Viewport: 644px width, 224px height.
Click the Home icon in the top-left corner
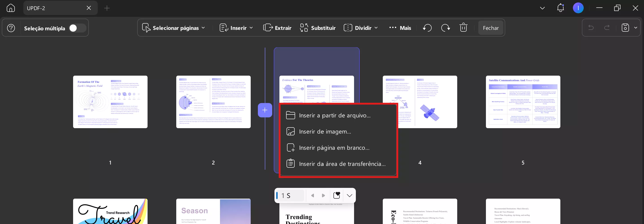coord(11,8)
